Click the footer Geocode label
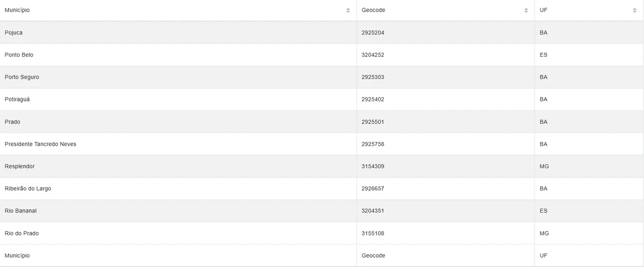The width and height of the screenshot is (644, 267). [x=373, y=255]
